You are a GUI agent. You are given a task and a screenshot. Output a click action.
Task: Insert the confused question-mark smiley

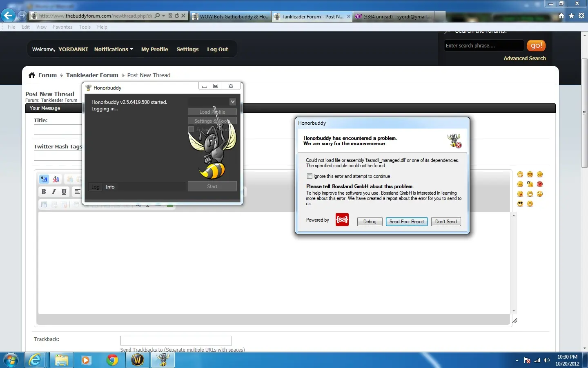[x=530, y=184]
